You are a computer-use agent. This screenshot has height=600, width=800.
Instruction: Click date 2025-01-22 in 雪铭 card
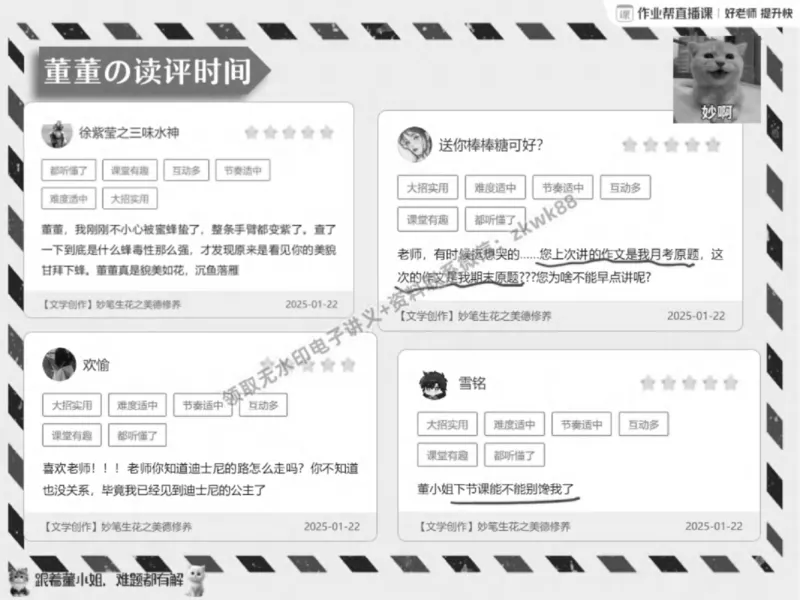click(714, 526)
